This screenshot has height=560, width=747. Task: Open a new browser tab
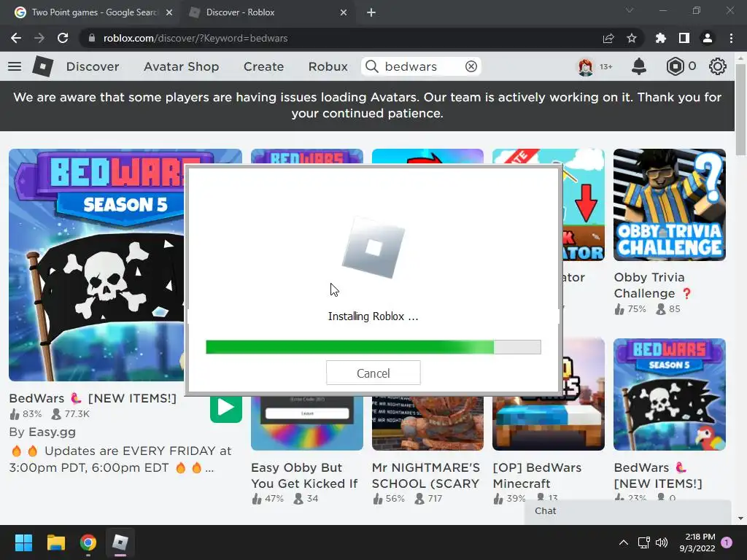click(371, 12)
